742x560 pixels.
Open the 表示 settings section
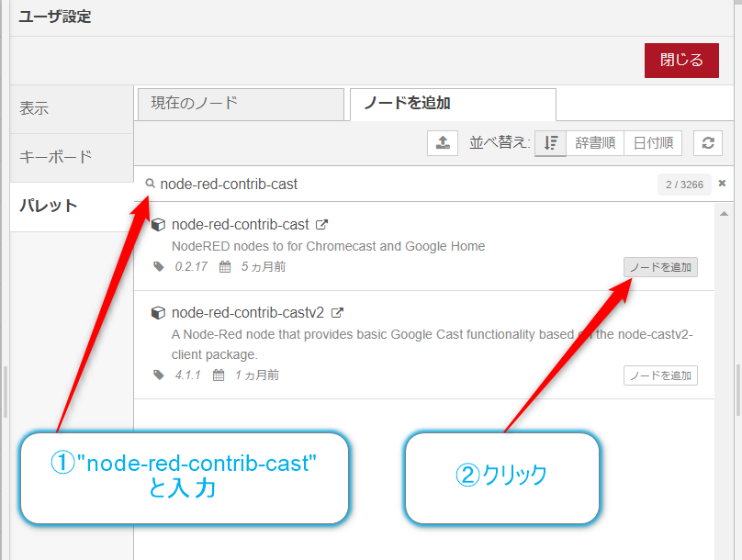[72, 108]
